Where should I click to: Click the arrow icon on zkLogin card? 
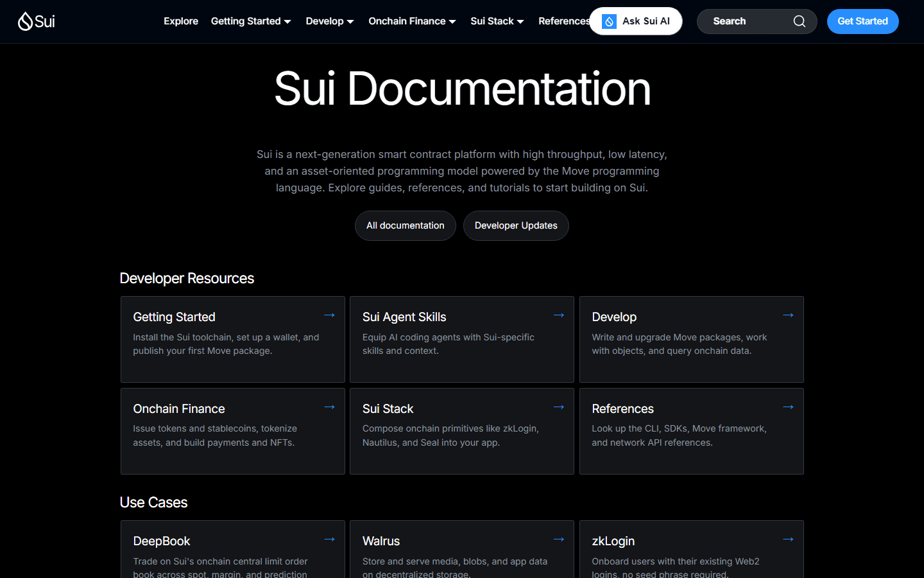pyautogui.click(x=788, y=539)
